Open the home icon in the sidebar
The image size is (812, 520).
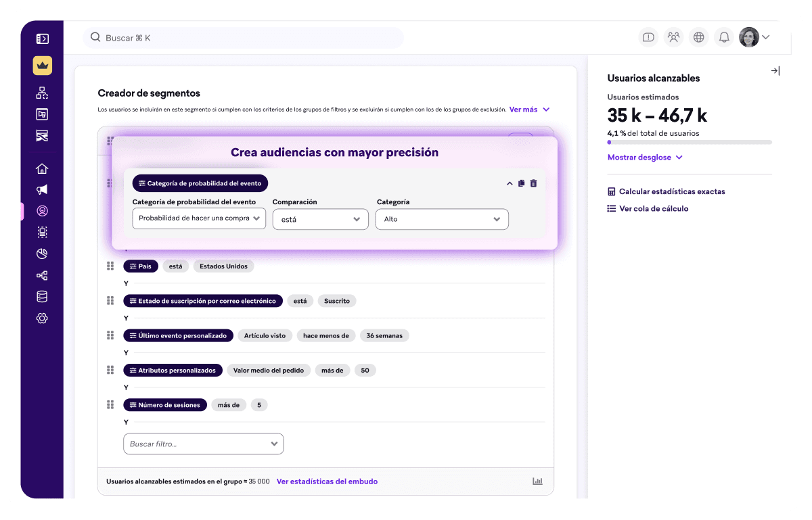click(42, 169)
